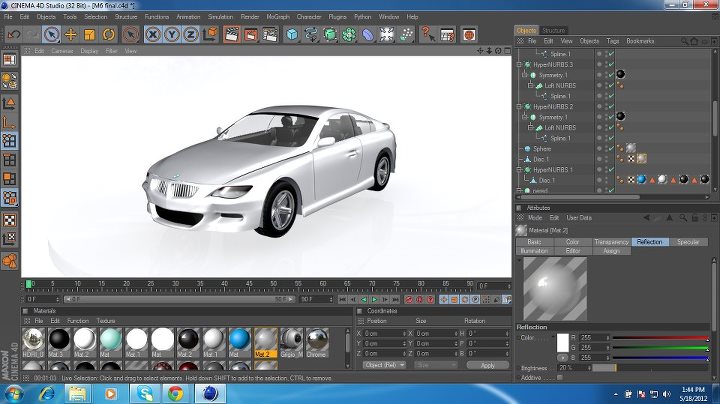Click the X position input field
The height and width of the screenshot is (404, 720).
click(x=385, y=334)
